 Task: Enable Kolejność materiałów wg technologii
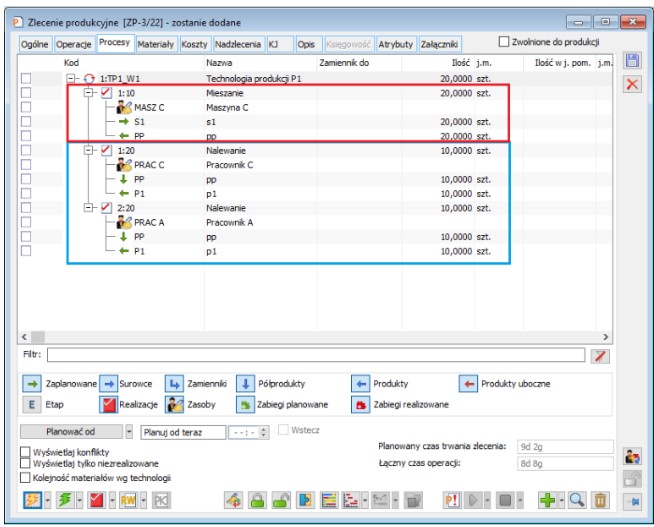pyautogui.click(x=25, y=477)
